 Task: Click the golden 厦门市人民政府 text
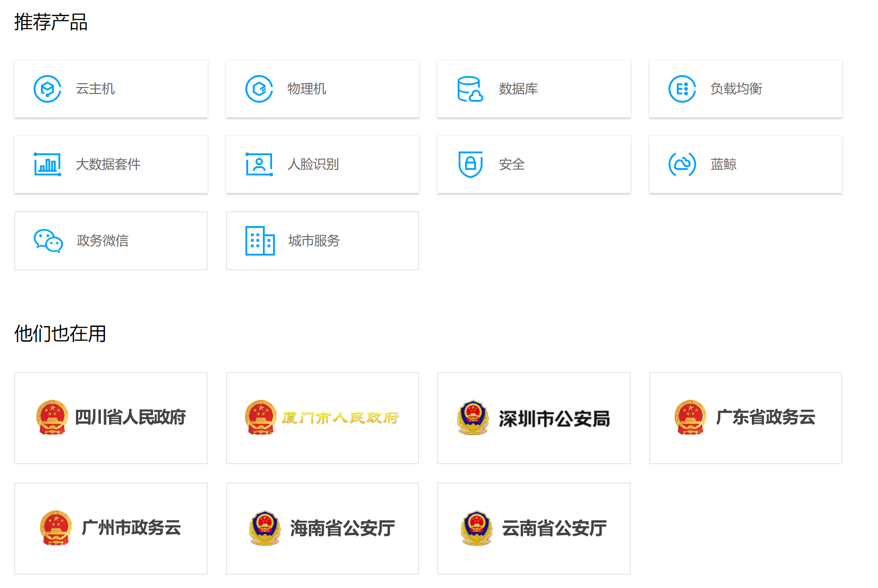341,418
